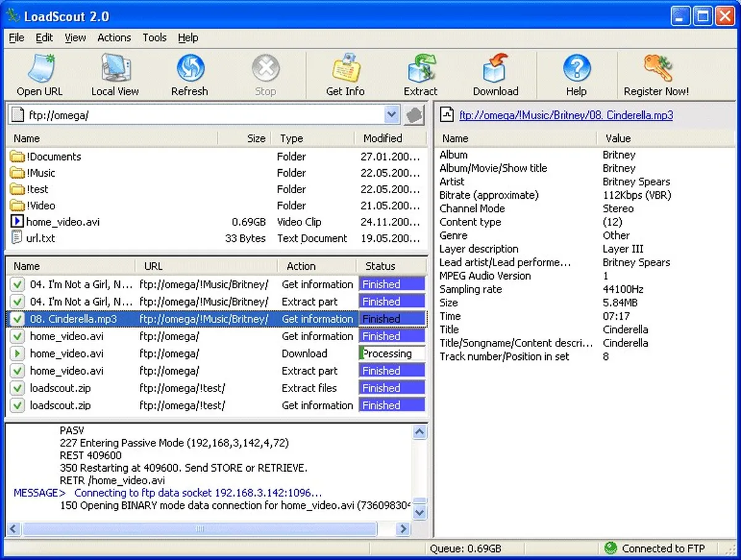Click the go button beside address bar
741x560 pixels.
414,115
